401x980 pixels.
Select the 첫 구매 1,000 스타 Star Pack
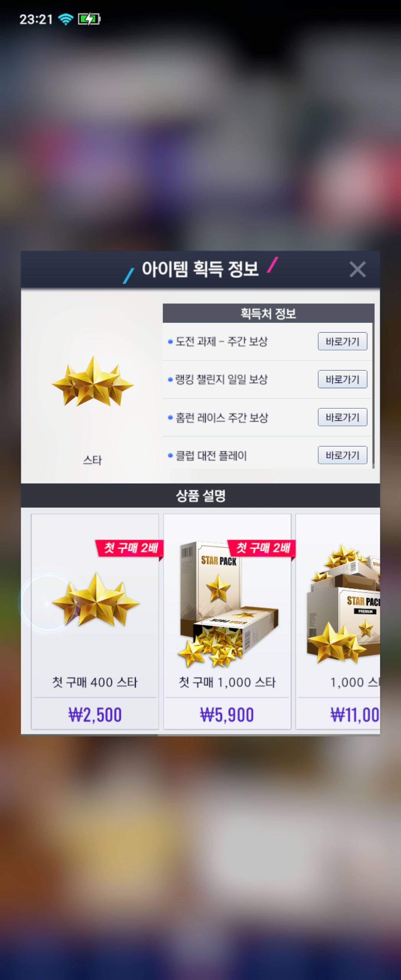227,622
